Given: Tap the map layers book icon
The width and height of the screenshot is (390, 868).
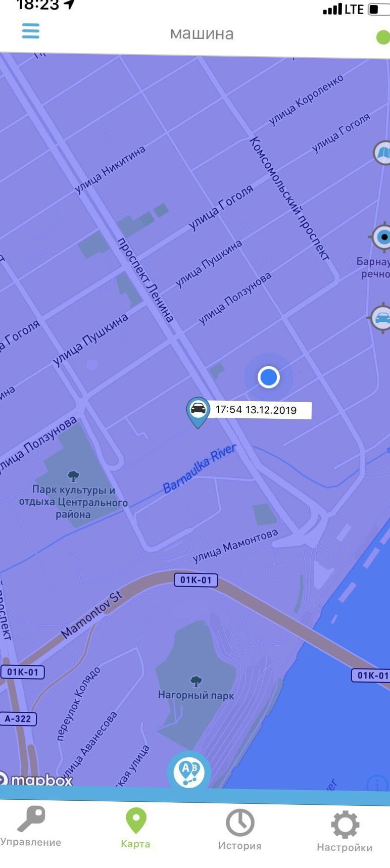Looking at the screenshot, I should point(382,153).
